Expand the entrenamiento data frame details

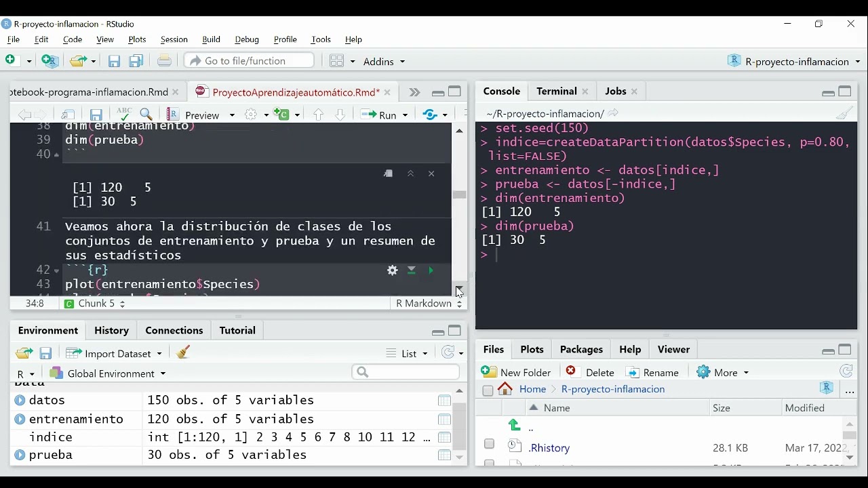point(20,420)
